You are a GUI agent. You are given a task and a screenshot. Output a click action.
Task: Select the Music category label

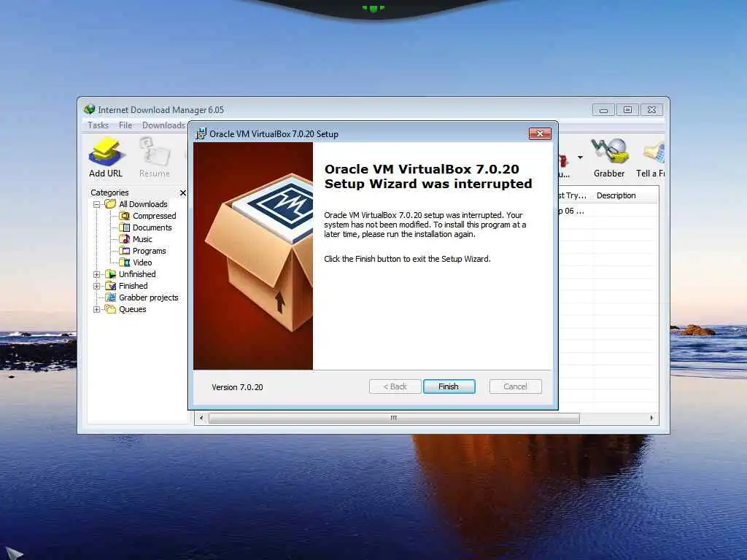click(x=142, y=239)
